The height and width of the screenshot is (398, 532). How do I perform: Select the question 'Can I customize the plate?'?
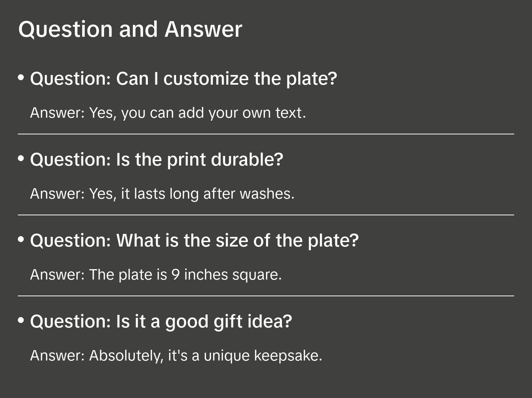tap(184, 79)
